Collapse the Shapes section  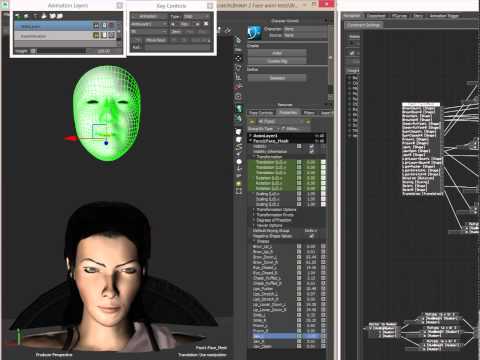click(254, 241)
